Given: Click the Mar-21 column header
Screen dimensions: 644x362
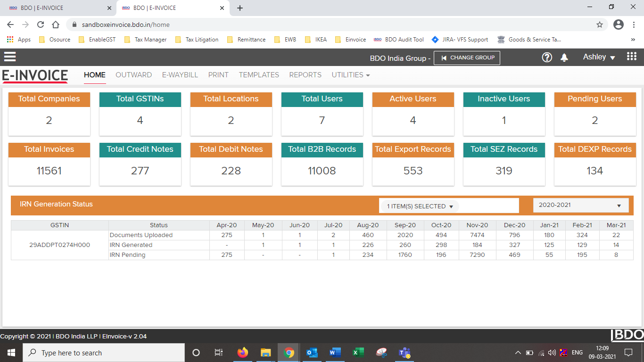Looking at the screenshot, I should coord(616,225).
